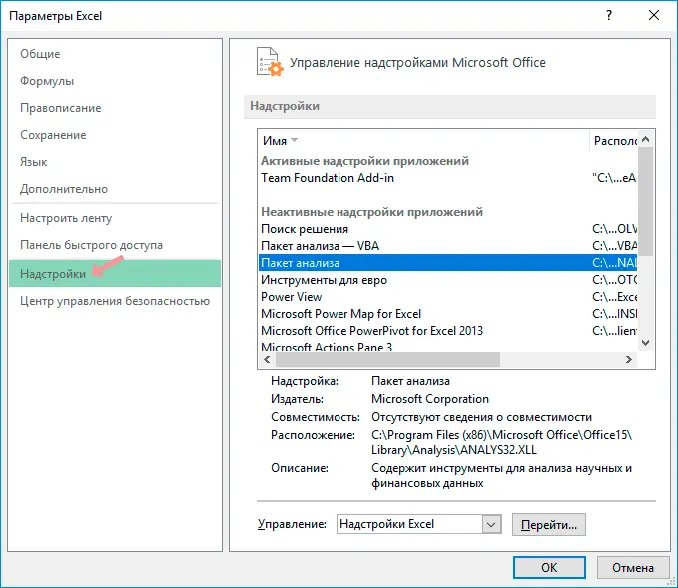Select Microsoft Actions Pane 3 row
Viewport: 678px width, 588px height.
pyautogui.click(x=448, y=347)
